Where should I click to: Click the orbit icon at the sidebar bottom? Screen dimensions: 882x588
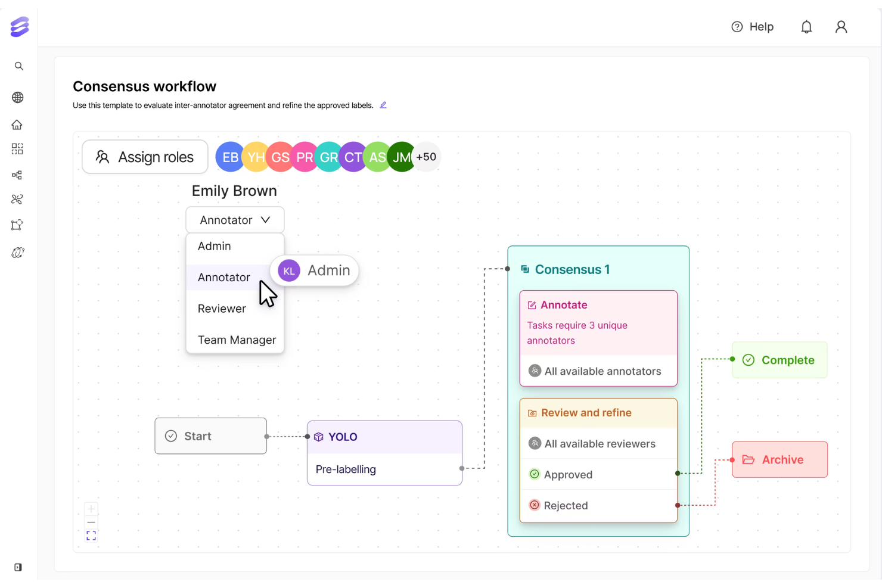pos(18,252)
